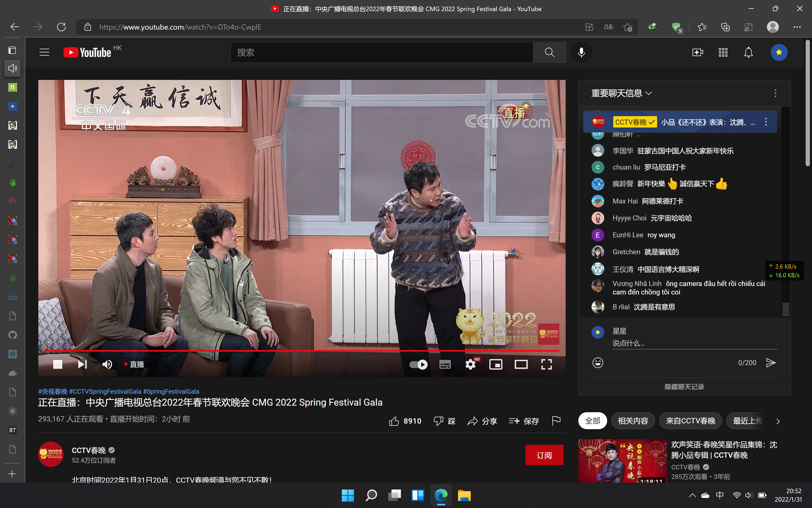Open the YouTube hamburger guide menu
Viewport: 812px width, 508px height.
point(44,52)
